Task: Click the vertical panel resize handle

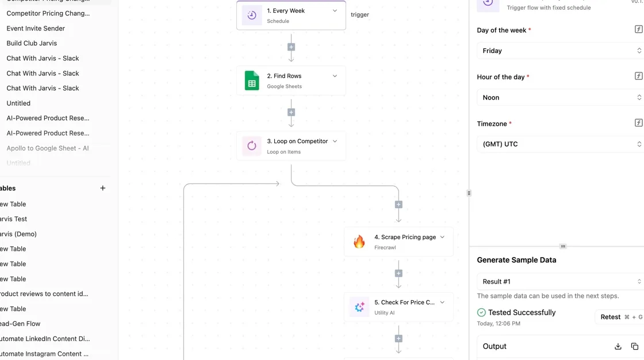Action: [x=469, y=193]
